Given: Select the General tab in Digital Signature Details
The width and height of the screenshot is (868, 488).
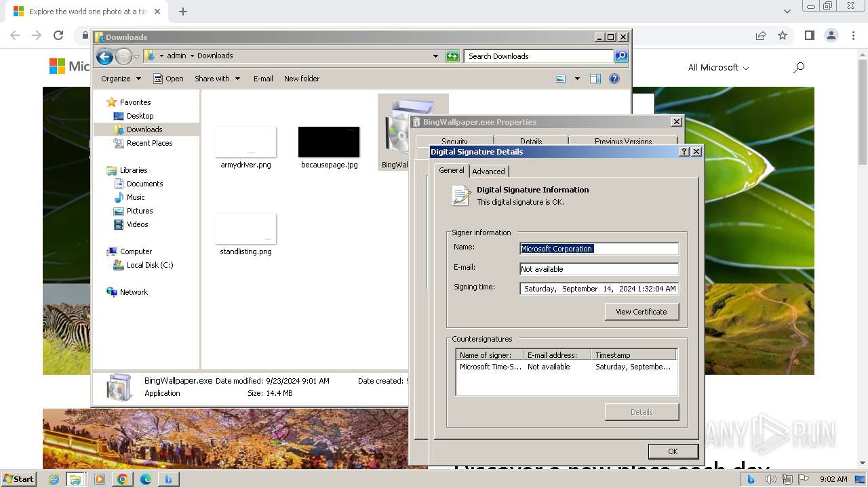Looking at the screenshot, I should (451, 170).
